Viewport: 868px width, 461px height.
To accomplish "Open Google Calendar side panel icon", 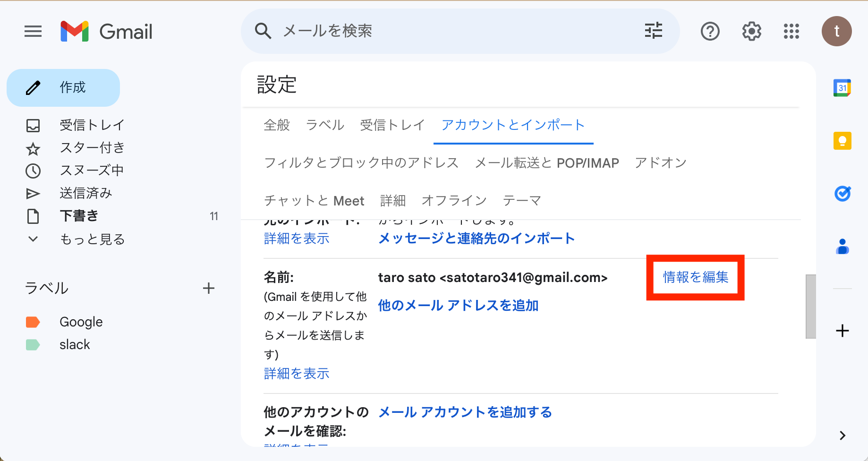I will click(842, 88).
